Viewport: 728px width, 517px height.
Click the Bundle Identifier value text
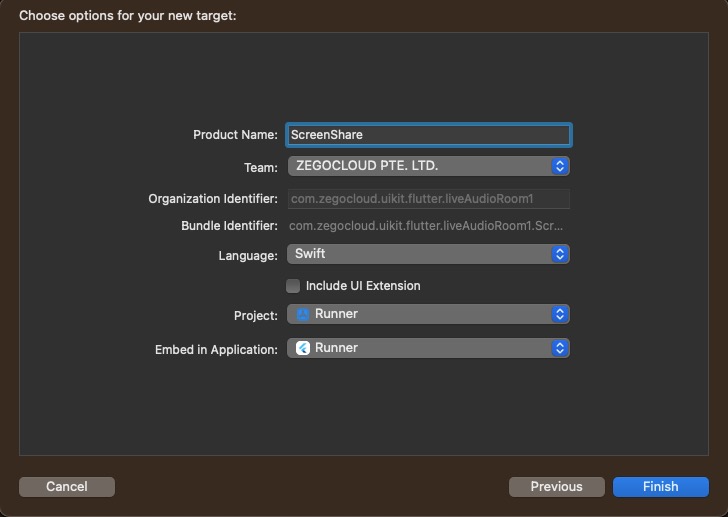point(426,226)
